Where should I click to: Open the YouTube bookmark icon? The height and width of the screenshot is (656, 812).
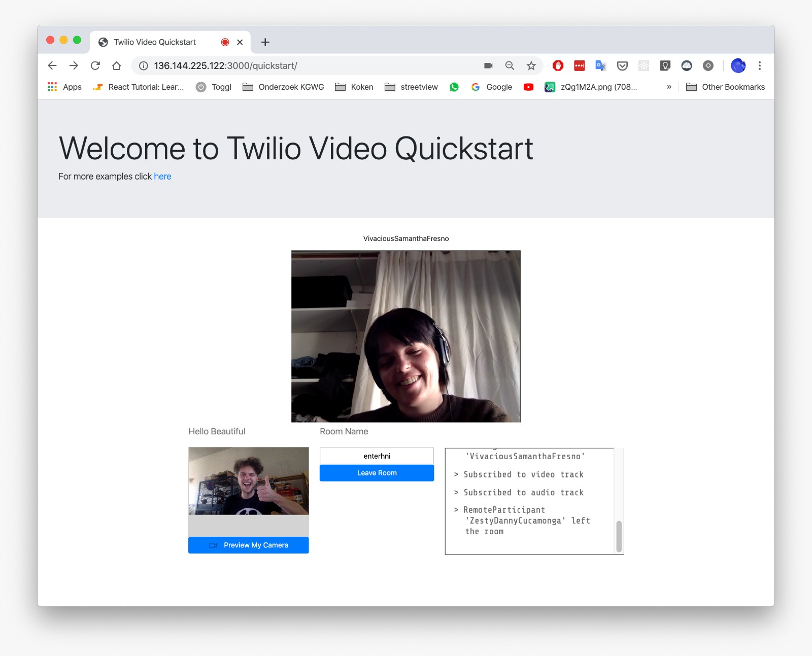(x=528, y=87)
